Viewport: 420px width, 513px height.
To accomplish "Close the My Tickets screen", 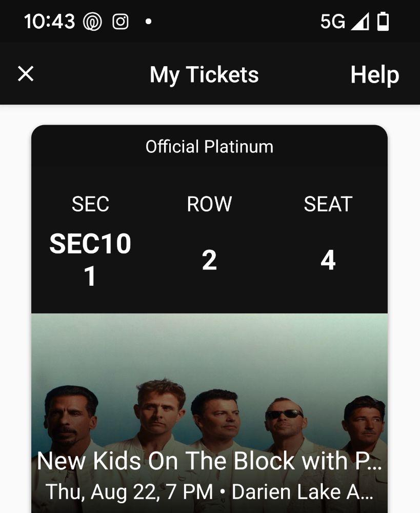I will click(26, 74).
